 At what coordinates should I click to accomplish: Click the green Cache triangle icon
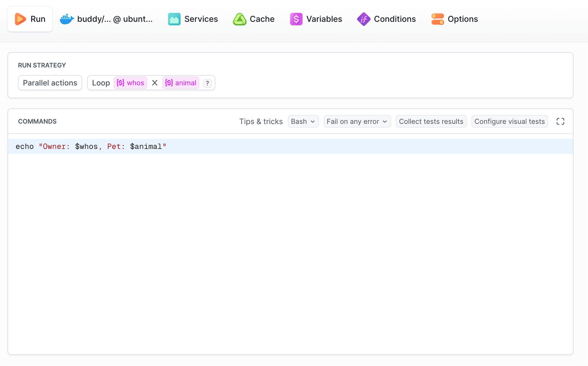click(x=239, y=19)
